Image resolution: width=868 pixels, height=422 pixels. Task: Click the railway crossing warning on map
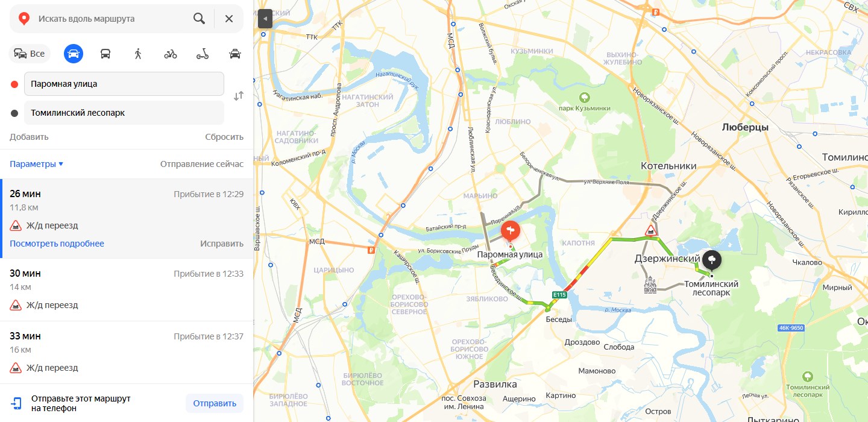click(650, 230)
